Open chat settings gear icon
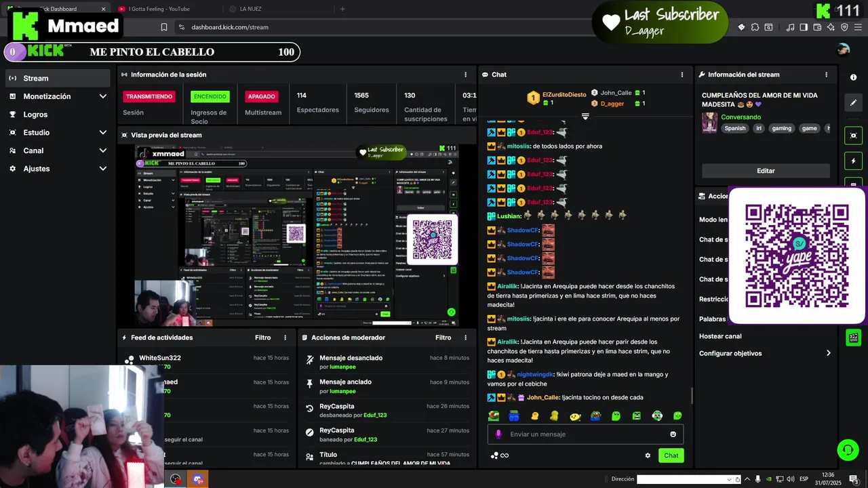Image resolution: width=868 pixels, height=488 pixels. [648, 455]
